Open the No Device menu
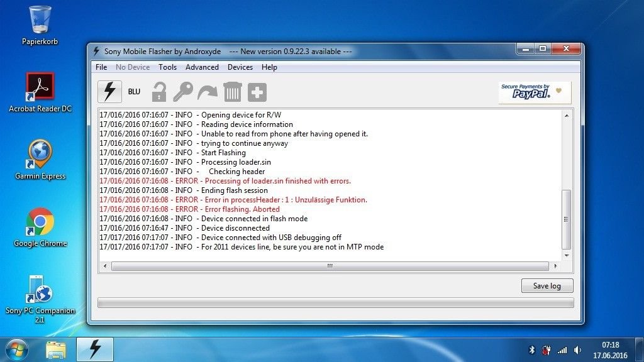644x362 pixels. pyautogui.click(x=133, y=67)
